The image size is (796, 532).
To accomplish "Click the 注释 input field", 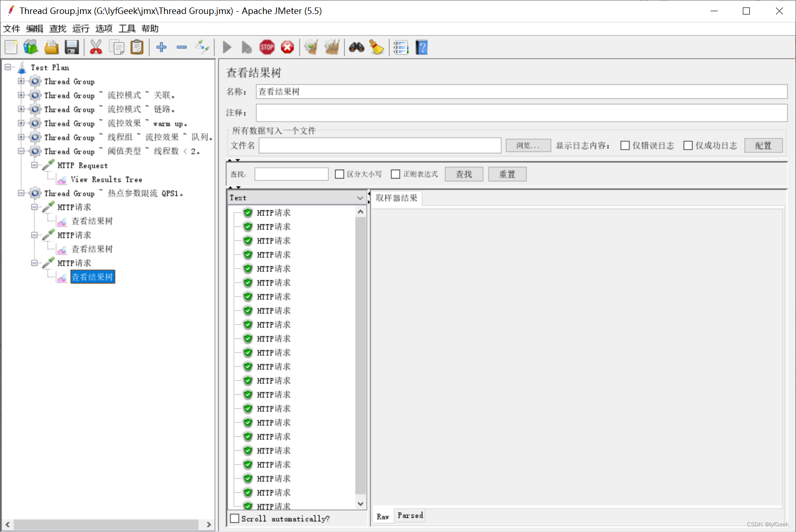I will click(522, 113).
